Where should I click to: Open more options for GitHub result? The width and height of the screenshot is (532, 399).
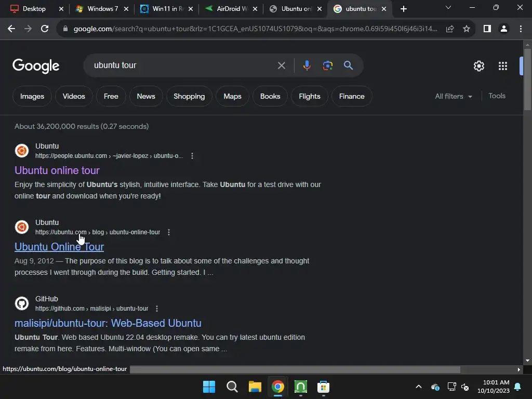coord(157,309)
